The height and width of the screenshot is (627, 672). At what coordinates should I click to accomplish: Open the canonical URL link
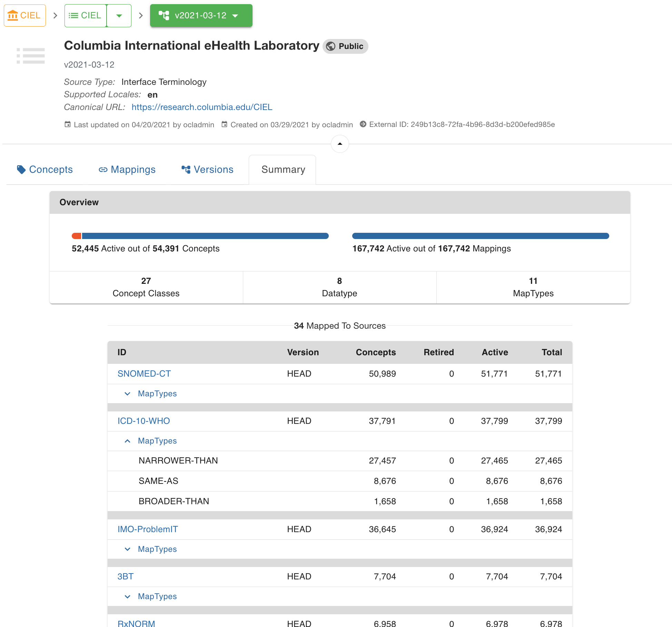[x=202, y=107]
